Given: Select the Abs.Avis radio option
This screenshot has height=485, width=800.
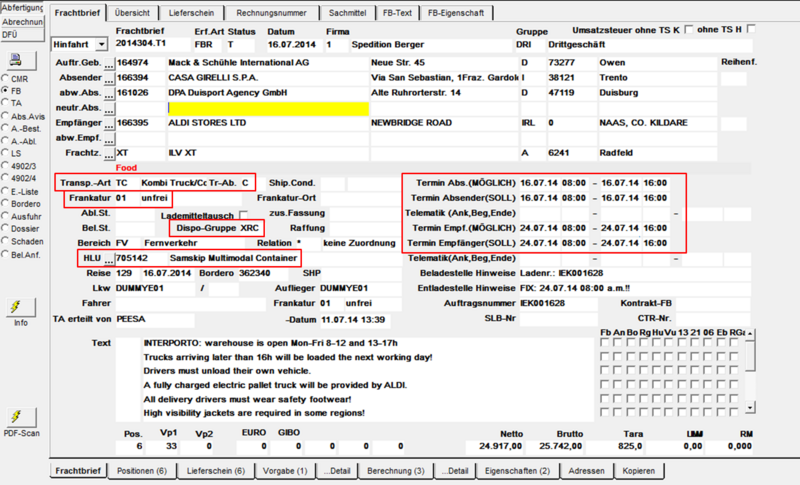Looking at the screenshot, I should click(5, 116).
